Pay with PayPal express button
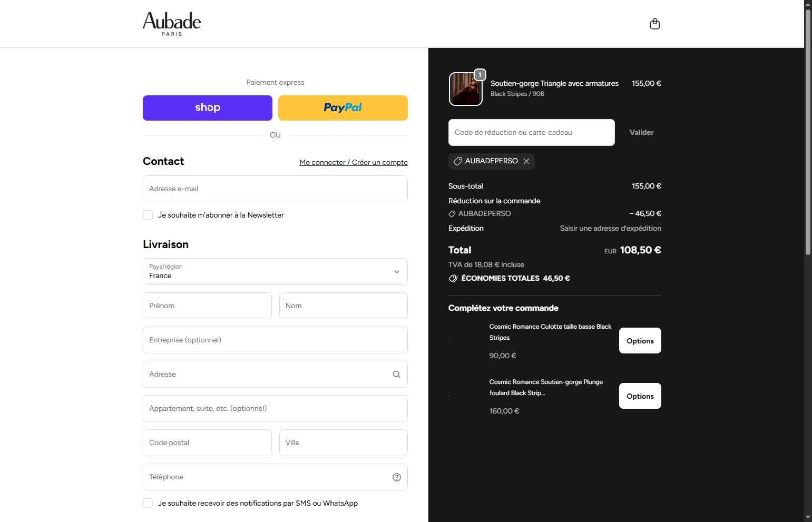Viewport: 812px width, 522px height. click(x=343, y=108)
